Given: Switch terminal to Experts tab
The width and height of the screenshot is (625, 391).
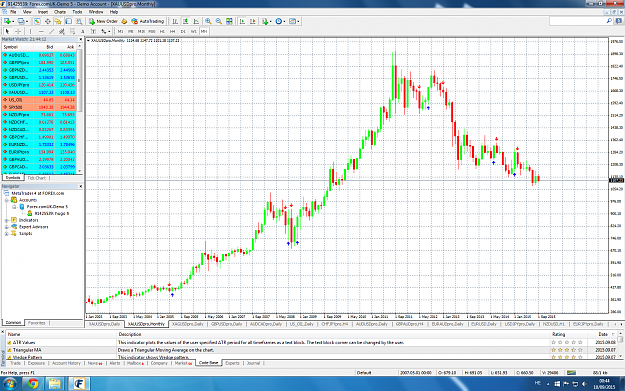Looking at the screenshot, I should coord(232,363).
